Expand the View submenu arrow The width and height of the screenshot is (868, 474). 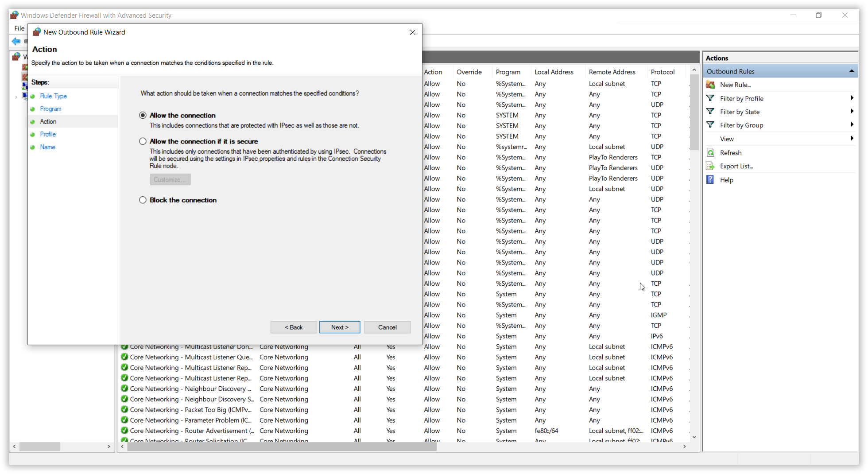pos(852,138)
